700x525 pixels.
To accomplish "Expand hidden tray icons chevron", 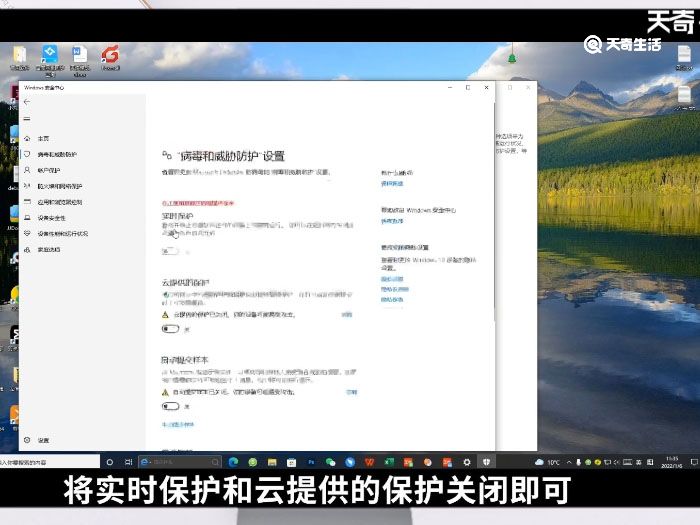I will (569, 462).
